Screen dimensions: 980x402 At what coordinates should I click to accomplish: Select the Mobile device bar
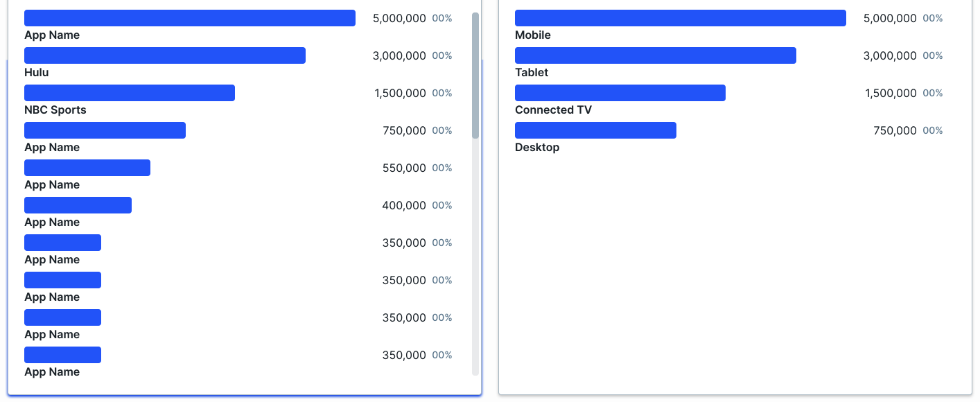[679, 17]
